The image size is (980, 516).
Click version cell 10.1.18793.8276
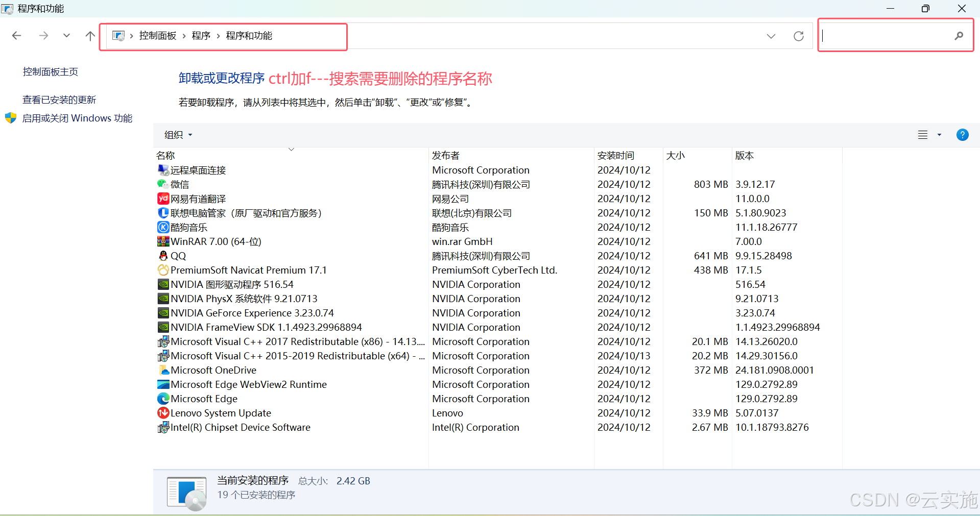point(772,427)
